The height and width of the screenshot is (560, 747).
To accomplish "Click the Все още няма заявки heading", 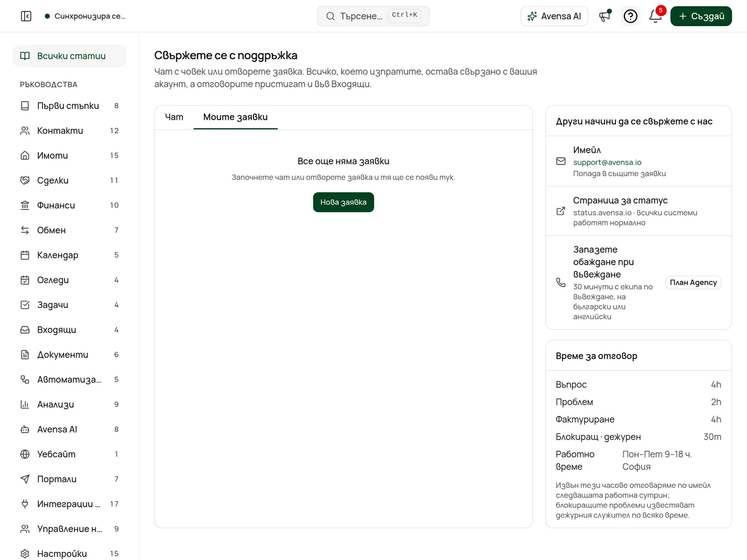I will click(x=344, y=161).
